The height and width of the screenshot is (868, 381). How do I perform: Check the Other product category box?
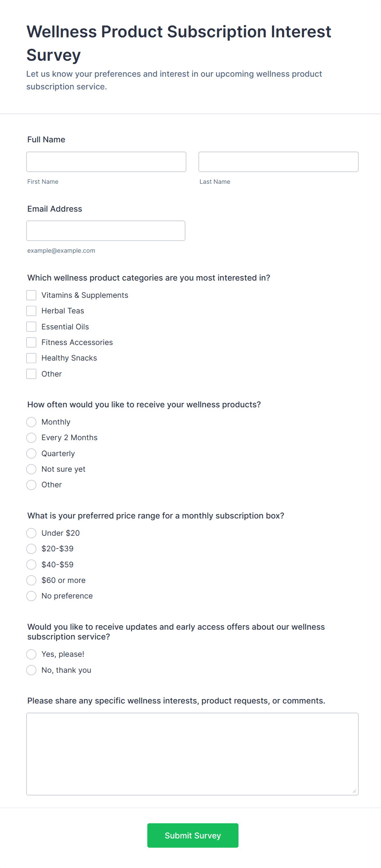click(x=31, y=374)
